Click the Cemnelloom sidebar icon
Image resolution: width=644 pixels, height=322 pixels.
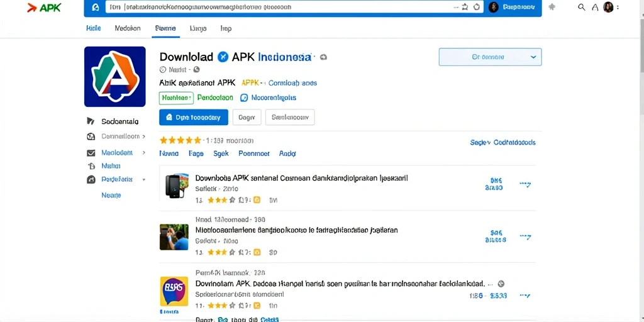click(x=91, y=136)
